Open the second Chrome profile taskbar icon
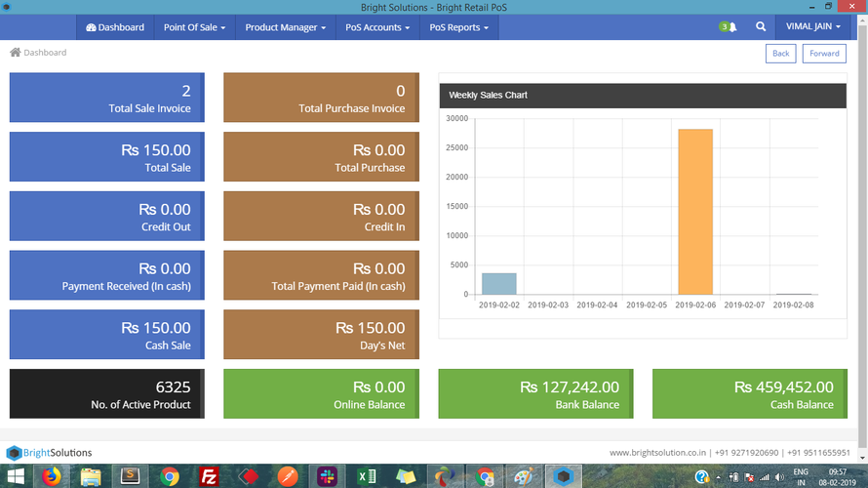This screenshot has width=868, height=488. tap(485, 476)
